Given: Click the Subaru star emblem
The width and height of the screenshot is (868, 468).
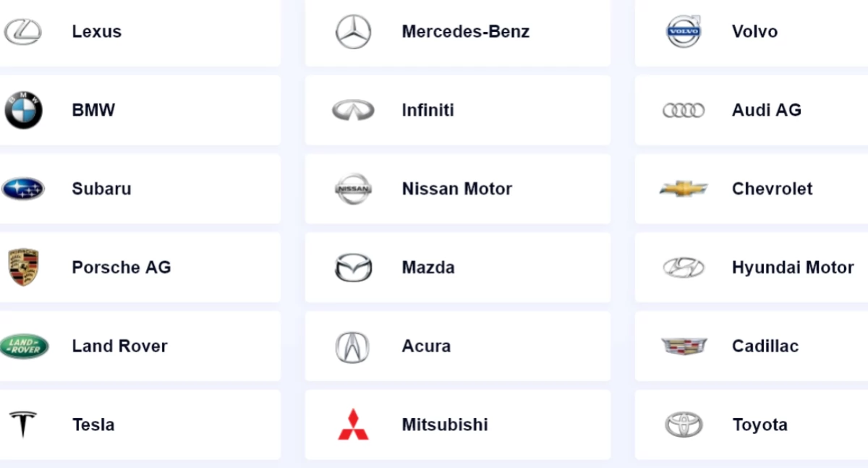Looking at the screenshot, I should (x=23, y=189).
